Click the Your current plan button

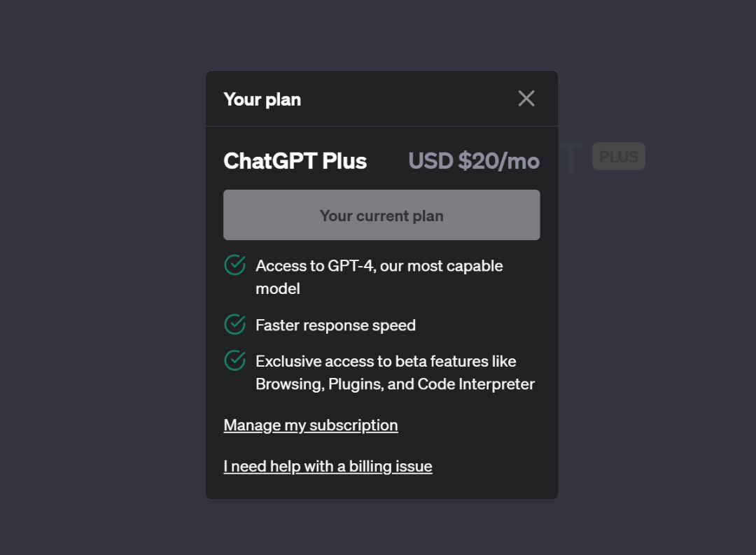point(381,215)
